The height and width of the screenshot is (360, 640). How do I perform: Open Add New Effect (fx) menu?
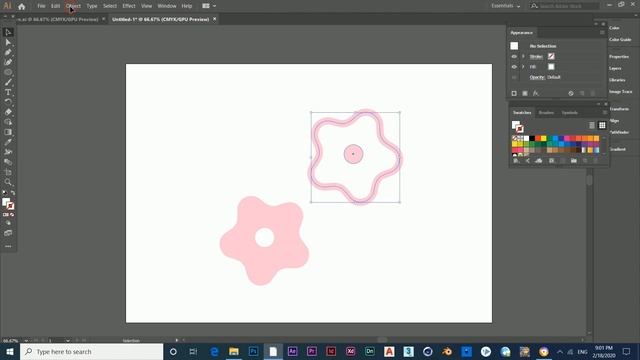pyautogui.click(x=536, y=93)
